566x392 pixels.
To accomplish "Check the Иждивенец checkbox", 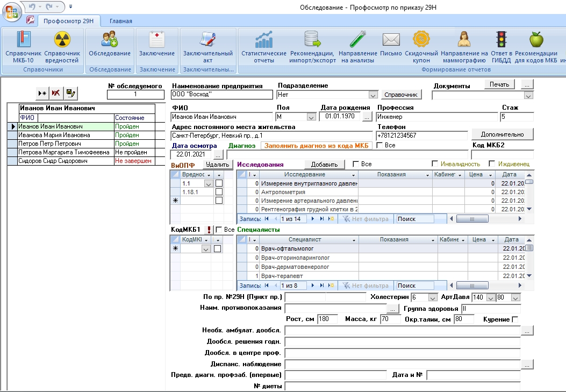I will (492, 164).
